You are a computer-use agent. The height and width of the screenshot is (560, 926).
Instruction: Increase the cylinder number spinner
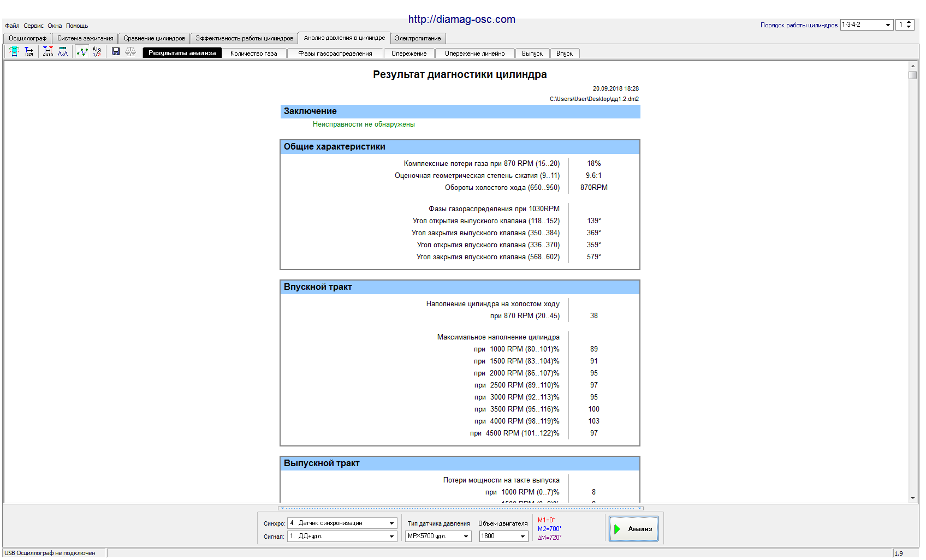tap(909, 22)
